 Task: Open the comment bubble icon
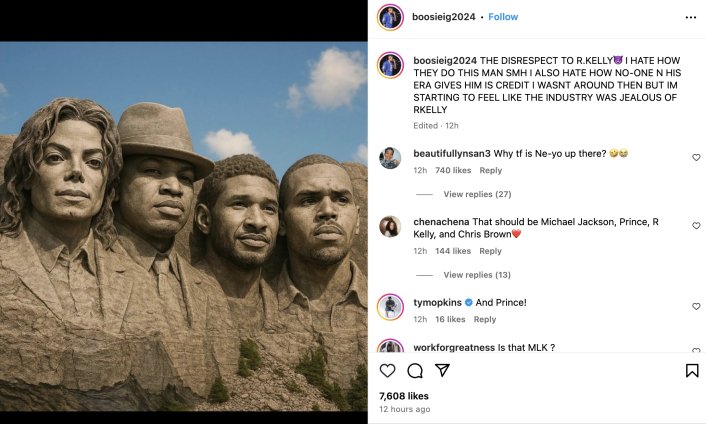(x=415, y=371)
